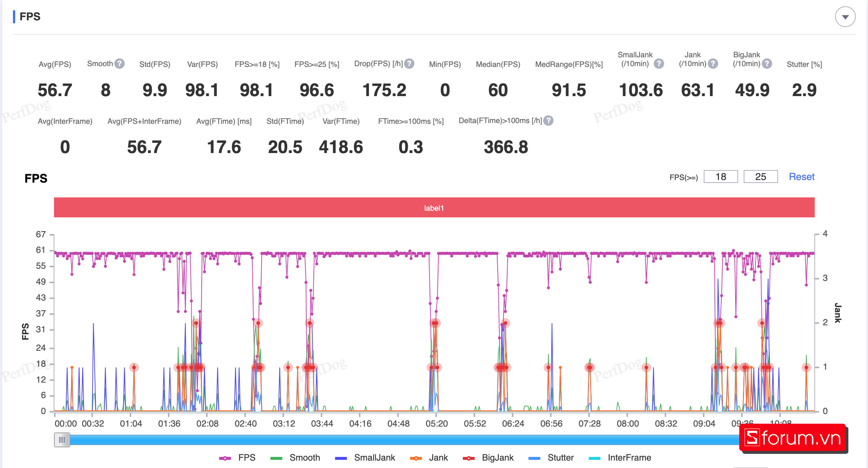Open help icon next to Delta(FTime)>100ms
The width and height of the screenshot is (868, 468).
(x=548, y=121)
